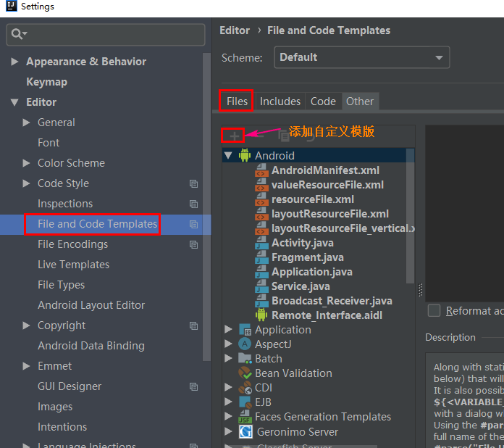Screen dimensions: 504x448
Task: Click the Remote_Interface.aidl Android icon
Action: pos(261,315)
